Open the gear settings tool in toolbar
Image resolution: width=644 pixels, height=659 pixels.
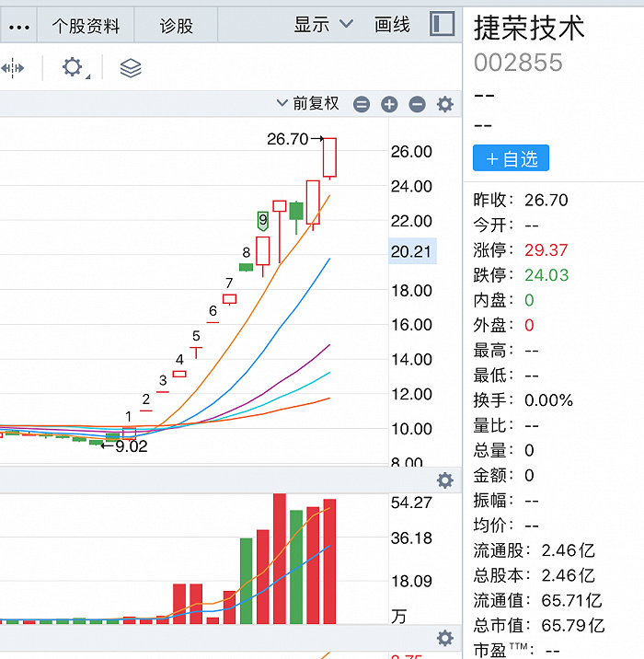73,68
